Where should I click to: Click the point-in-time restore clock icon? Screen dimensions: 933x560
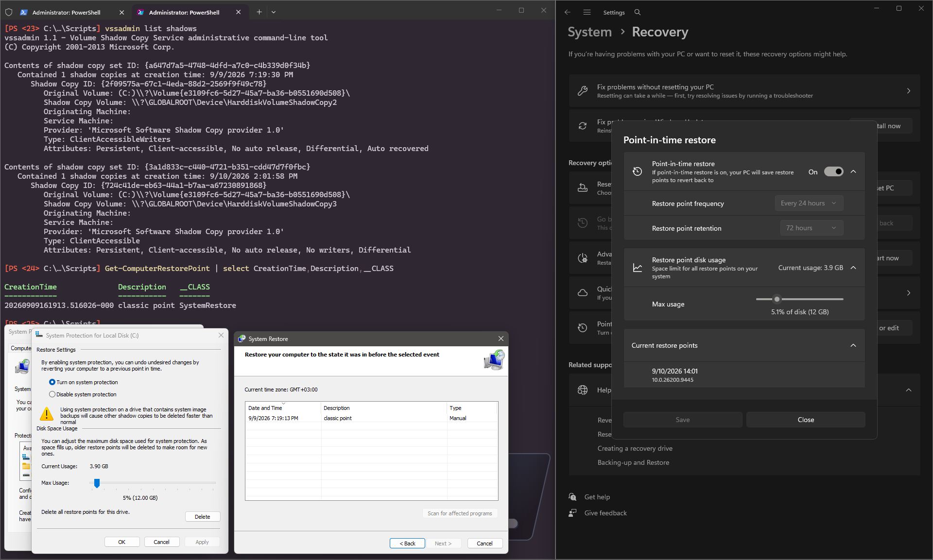coord(637,171)
